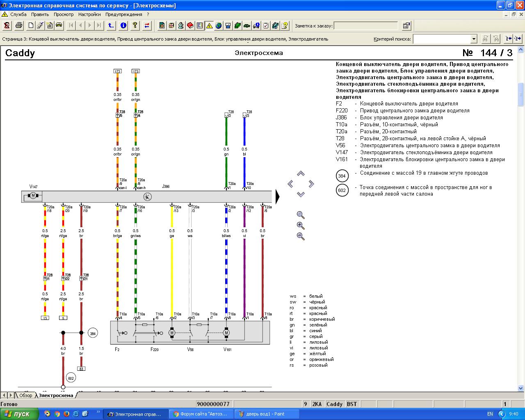The image size is (525, 420).
Task: Open the red book manual icon
Action: 190,25
